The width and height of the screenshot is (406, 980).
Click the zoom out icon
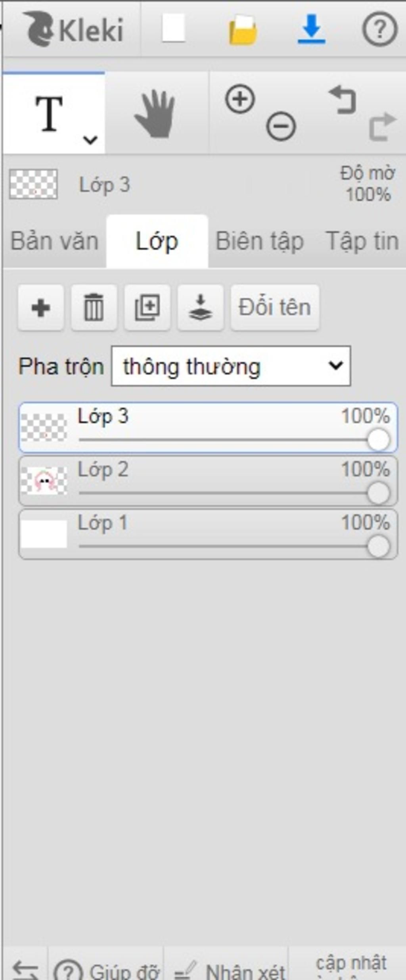(x=281, y=127)
